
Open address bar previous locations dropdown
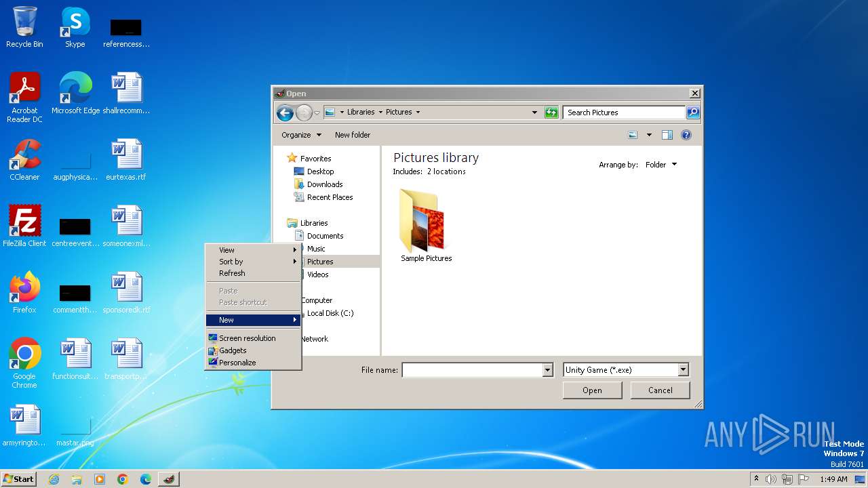534,113
